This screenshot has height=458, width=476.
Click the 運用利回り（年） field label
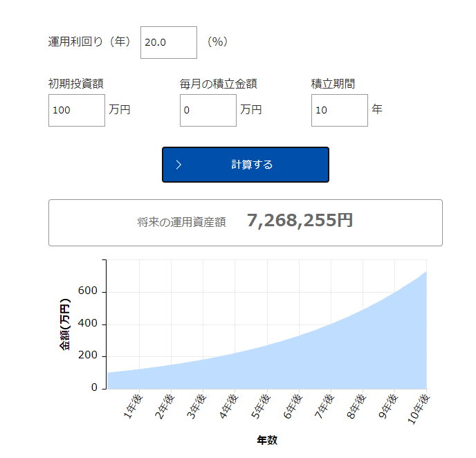[x=90, y=42]
